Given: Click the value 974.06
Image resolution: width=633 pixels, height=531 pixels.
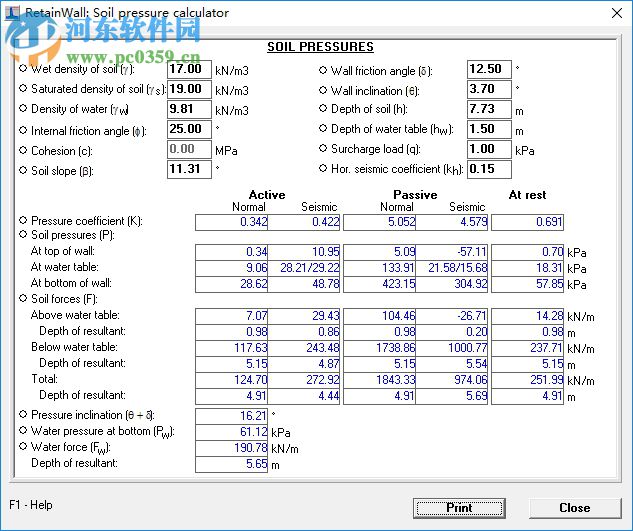Looking at the screenshot, I should point(452,380).
